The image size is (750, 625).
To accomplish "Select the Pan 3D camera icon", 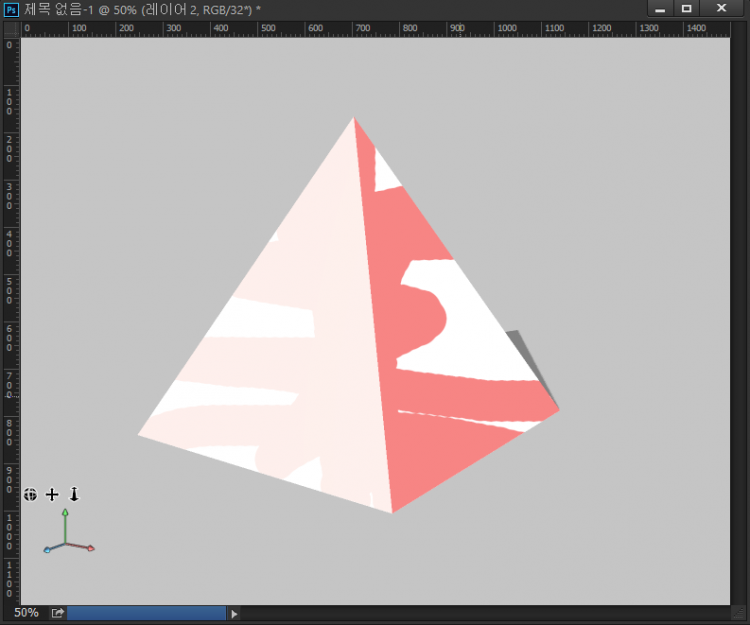I will tap(52, 494).
